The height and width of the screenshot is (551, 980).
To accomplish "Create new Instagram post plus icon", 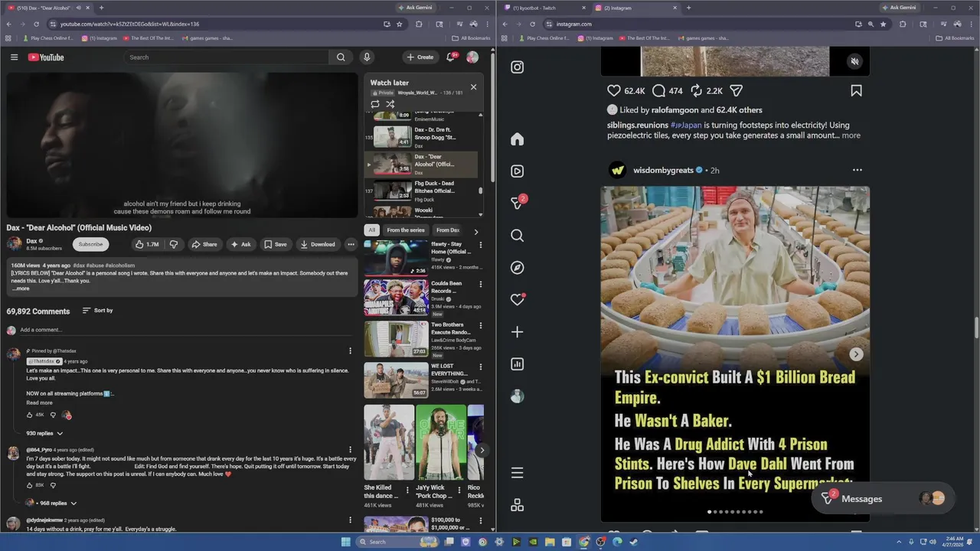I will 518,332.
